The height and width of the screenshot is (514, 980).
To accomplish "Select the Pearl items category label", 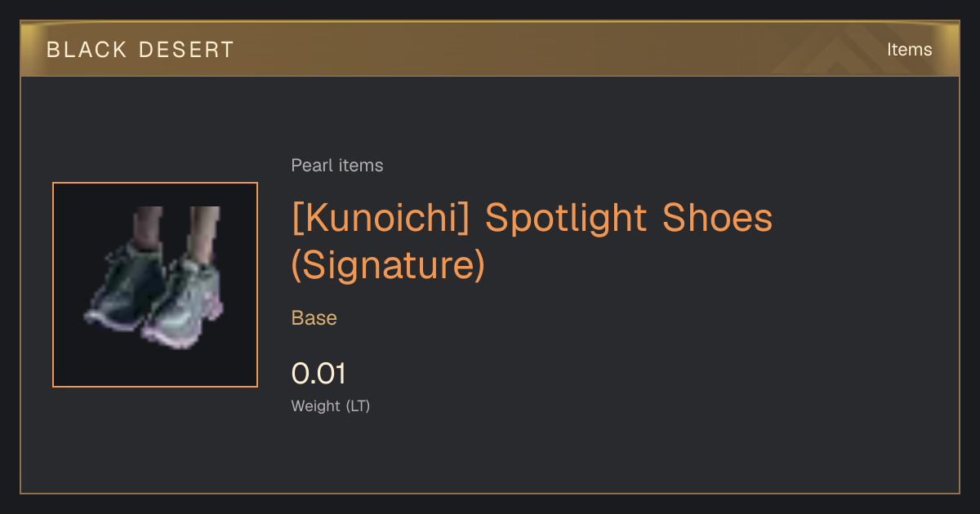I will coord(337,166).
